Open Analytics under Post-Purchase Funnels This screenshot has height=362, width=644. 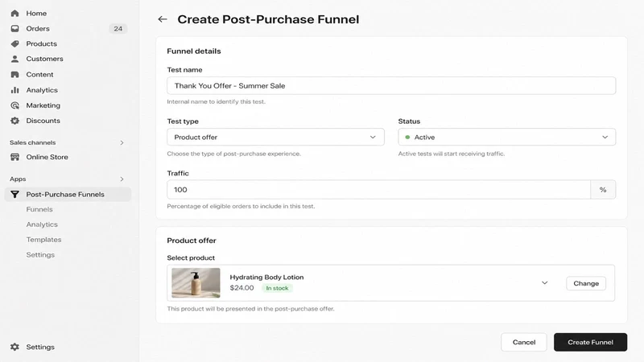42,224
